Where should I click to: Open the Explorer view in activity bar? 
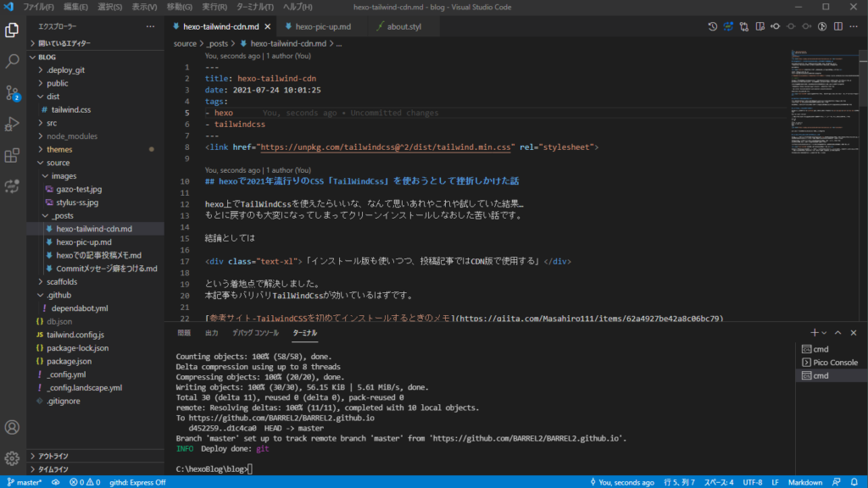pos(12,30)
